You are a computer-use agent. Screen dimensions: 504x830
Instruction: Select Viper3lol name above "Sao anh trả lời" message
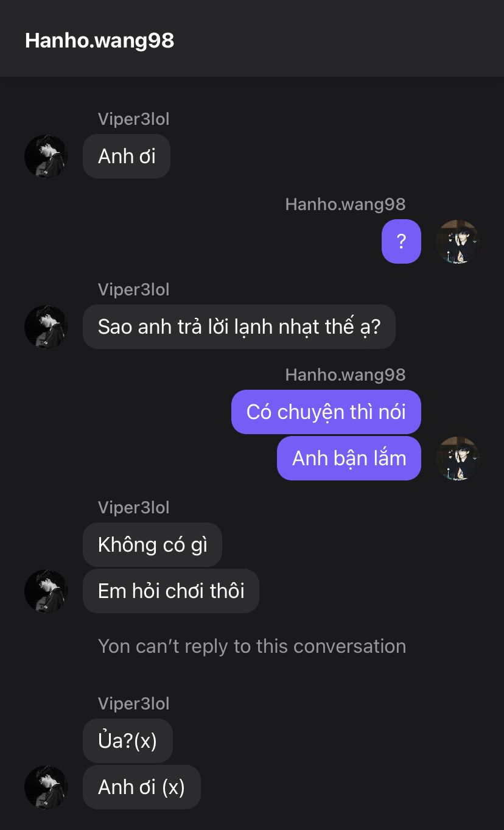click(133, 290)
